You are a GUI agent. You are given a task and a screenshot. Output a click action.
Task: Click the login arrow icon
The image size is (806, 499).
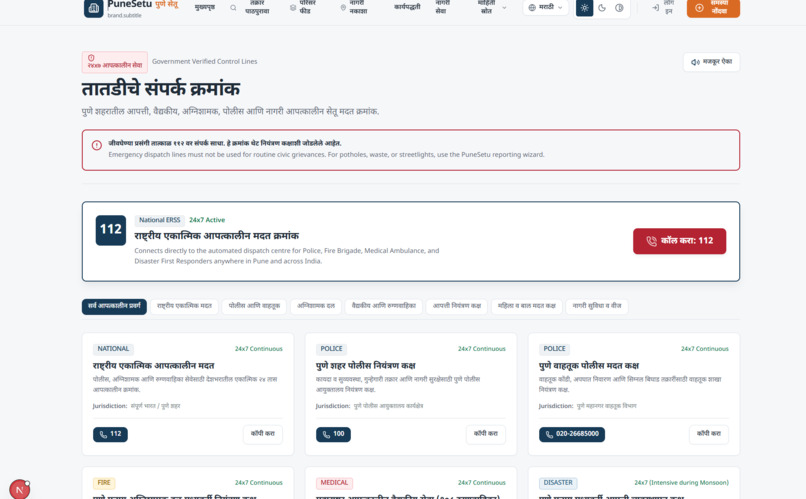655,8
